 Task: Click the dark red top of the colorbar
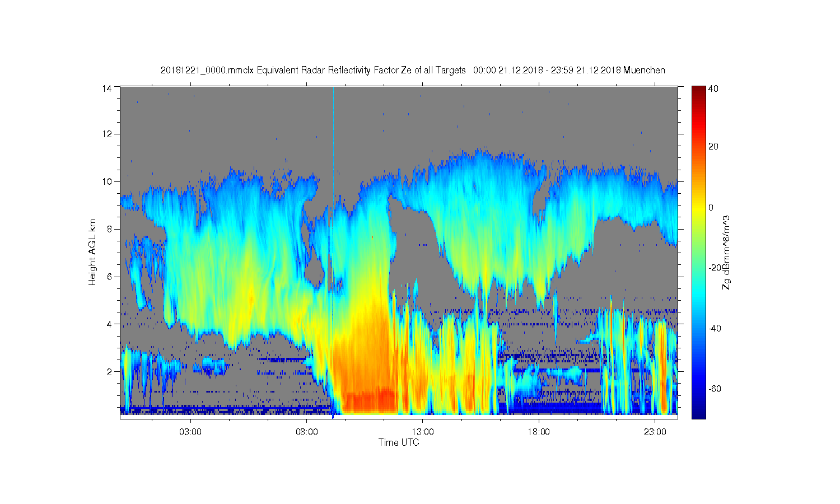[x=698, y=91]
